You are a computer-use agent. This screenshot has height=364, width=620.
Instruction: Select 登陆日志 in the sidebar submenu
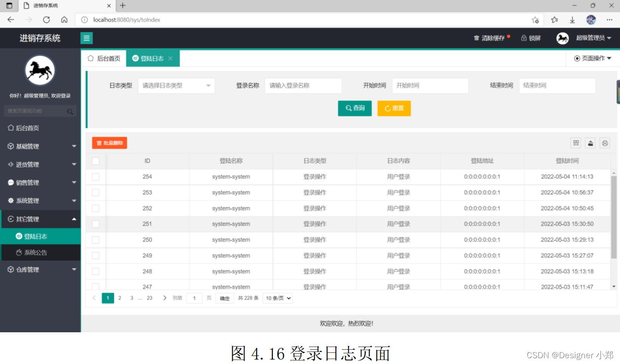(41, 236)
